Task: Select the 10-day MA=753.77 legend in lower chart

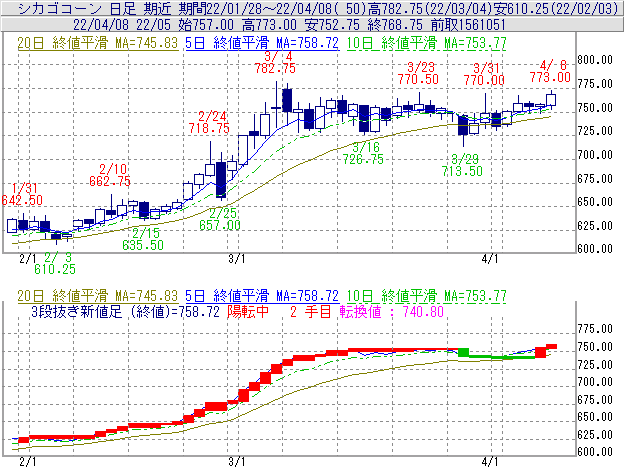Action: [x=427, y=296]
